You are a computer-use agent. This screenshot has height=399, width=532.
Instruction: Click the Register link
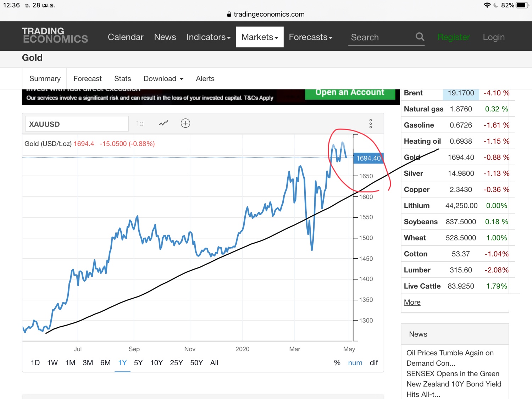click(454, 37)
